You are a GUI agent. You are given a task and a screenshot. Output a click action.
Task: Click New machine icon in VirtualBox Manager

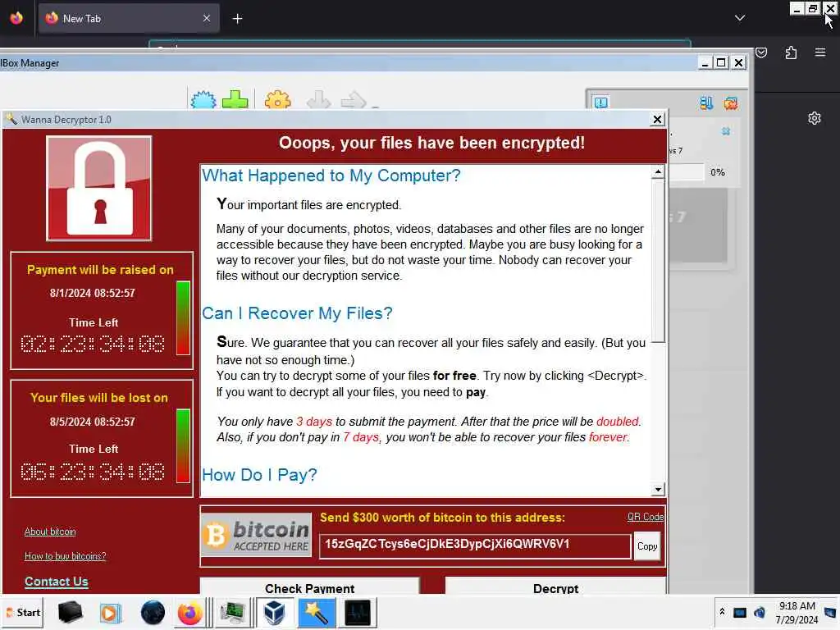(203, 100)
